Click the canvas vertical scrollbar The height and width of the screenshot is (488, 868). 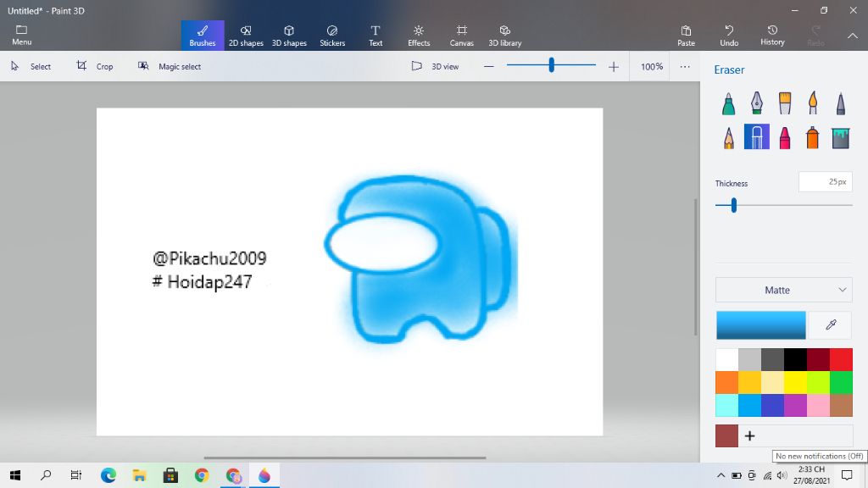coord(696,267)
